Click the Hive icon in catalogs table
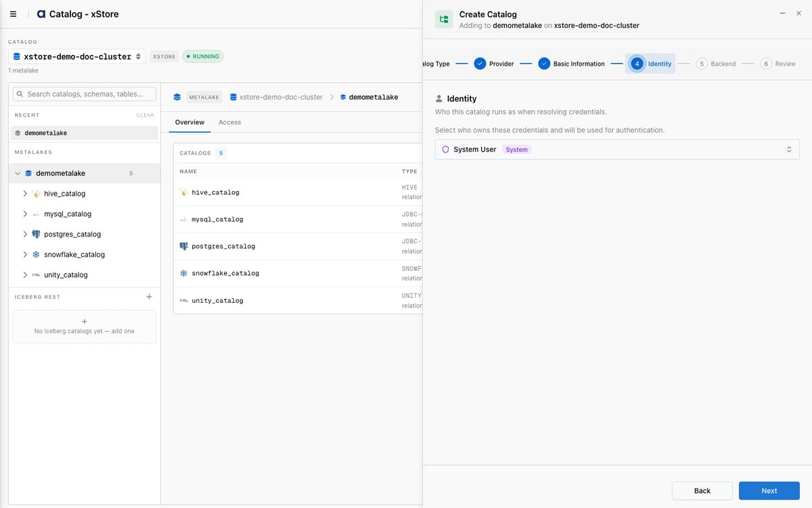This screenshot has width=812, height=508. [183, 192]
